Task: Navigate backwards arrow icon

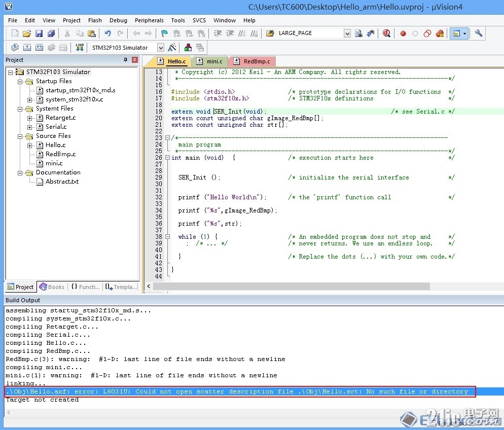Action: (x=136, y=33)
